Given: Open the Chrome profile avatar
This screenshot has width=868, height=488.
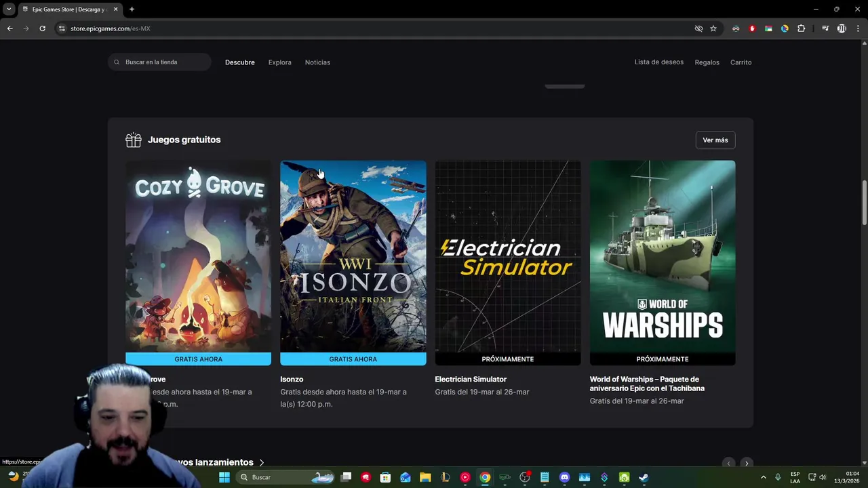Looking at the screenshot, I should 842,28.
